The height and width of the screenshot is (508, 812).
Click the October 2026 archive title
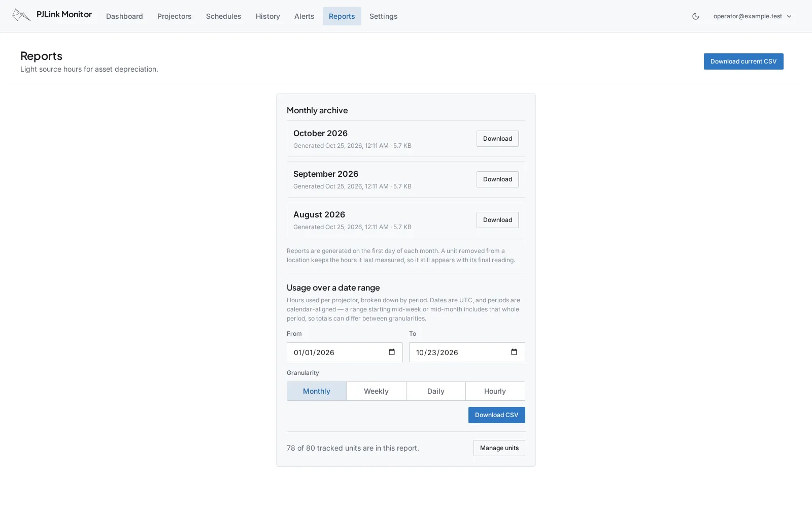[320, 133]
